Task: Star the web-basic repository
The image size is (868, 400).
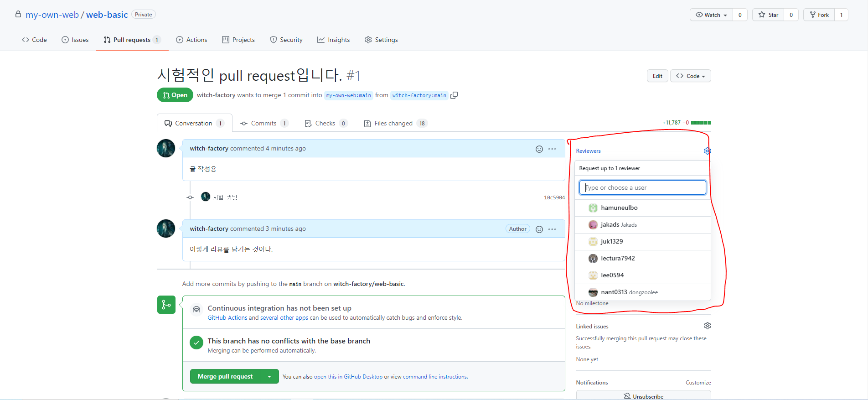Action: click(x=769, y=15)
